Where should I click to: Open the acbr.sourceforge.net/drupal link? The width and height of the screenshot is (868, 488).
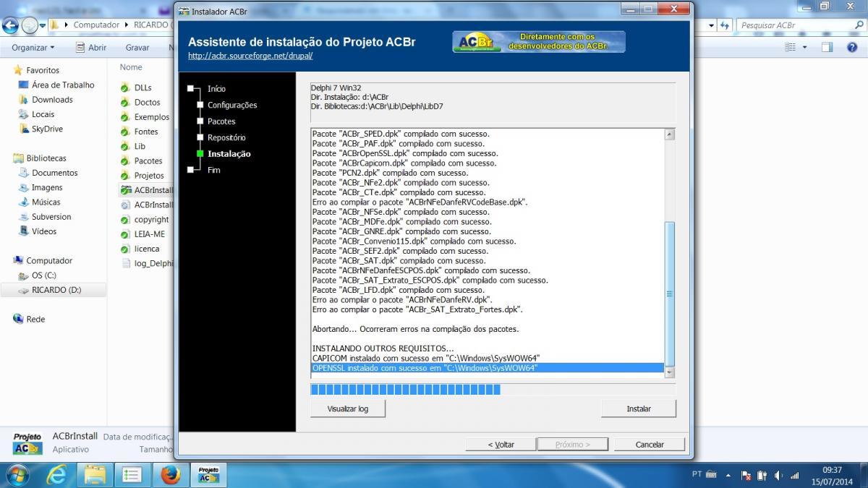pyautogui.click(x=250, y=56)
